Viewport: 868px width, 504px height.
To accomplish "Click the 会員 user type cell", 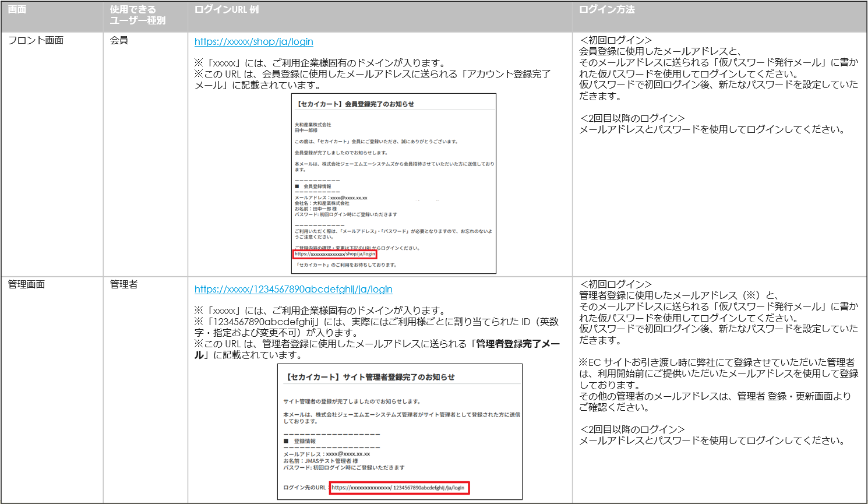I will click(x=119, y=40).
